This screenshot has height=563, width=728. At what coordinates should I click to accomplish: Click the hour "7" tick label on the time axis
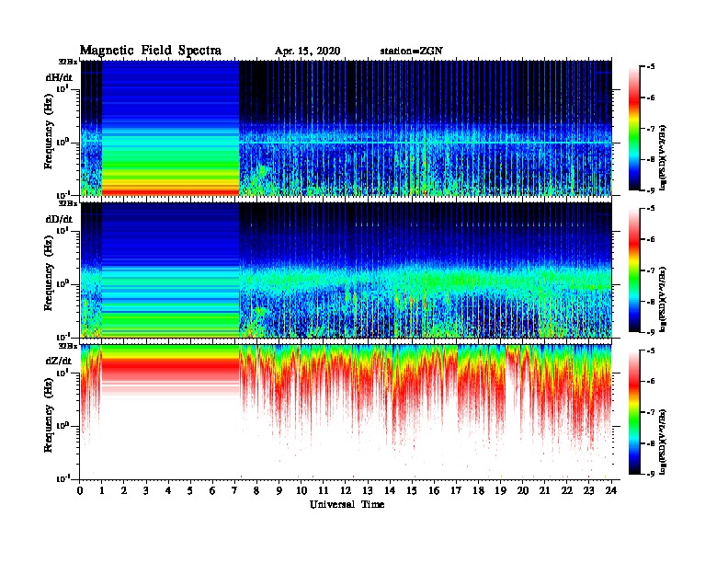coord(234,490)
